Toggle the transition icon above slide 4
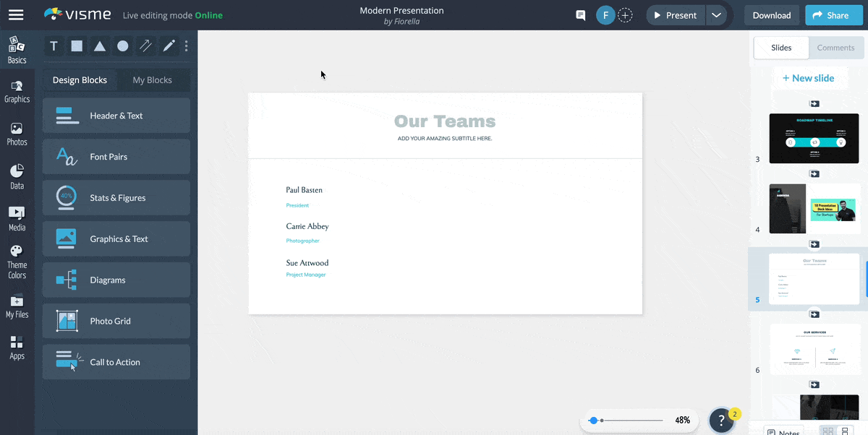The height and width of the screenshot is (435, 868). (x=814, y=173)
